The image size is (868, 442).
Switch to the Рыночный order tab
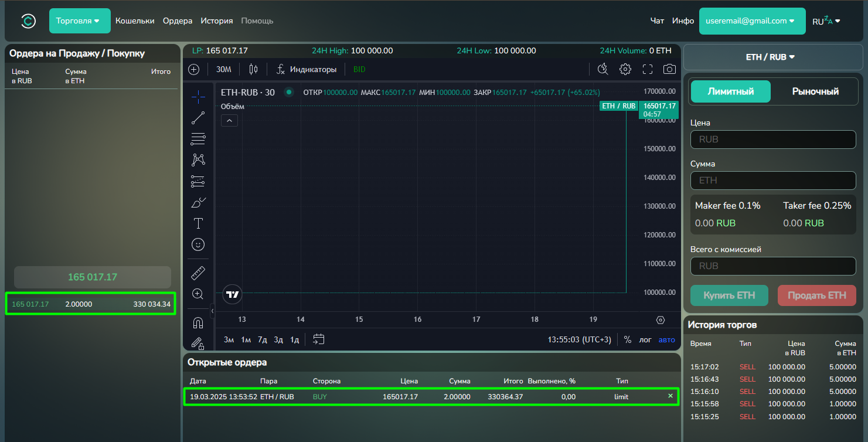pyautogui.click(x=815, y=91)
